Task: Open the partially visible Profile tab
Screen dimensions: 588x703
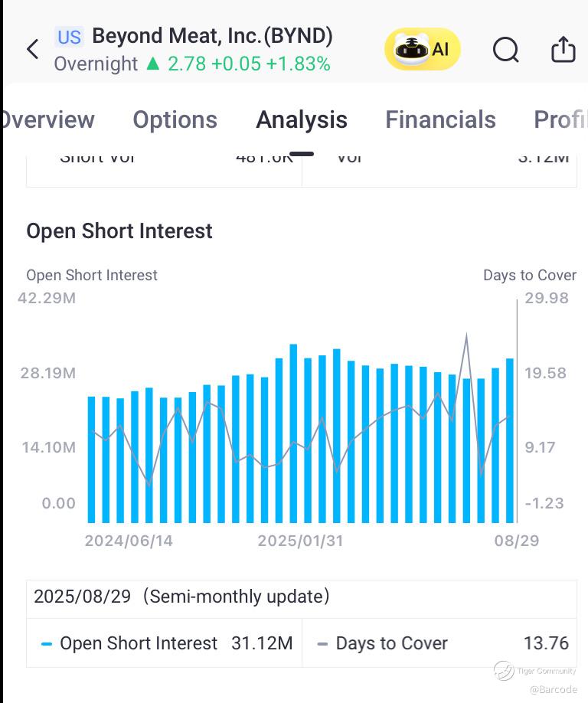Action: tap(560, 120)
